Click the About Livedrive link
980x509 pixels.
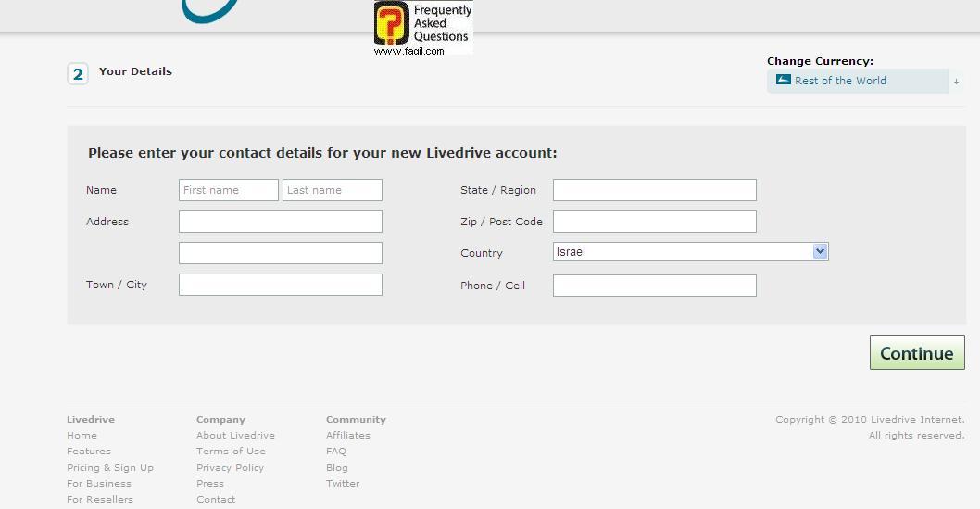(235, 436)
